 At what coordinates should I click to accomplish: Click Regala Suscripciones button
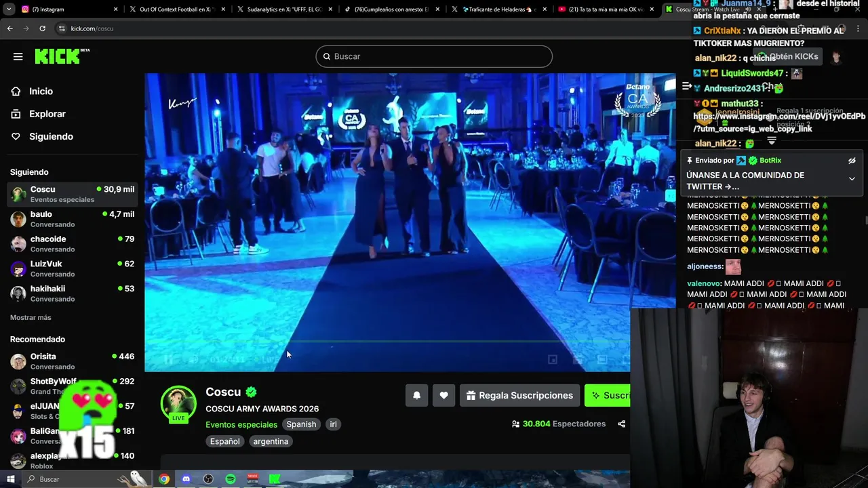[519, 395]
